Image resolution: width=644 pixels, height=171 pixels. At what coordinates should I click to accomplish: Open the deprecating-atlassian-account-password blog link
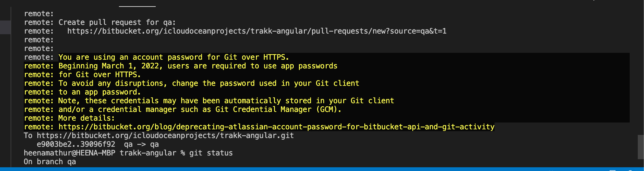[276, 127]
